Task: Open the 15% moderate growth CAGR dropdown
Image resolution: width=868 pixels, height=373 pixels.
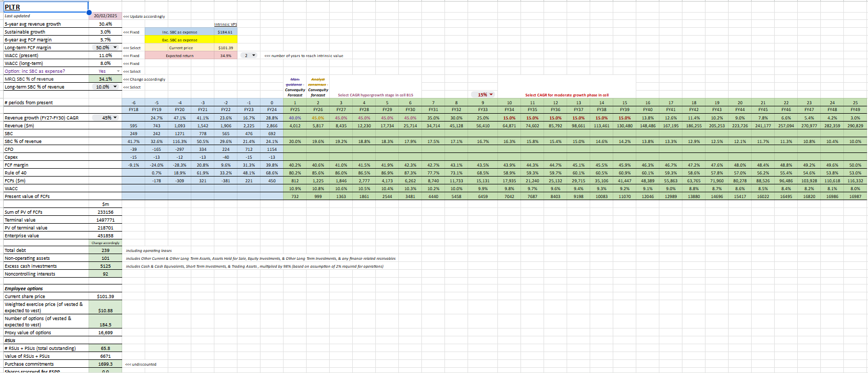Action: (491, 95)
